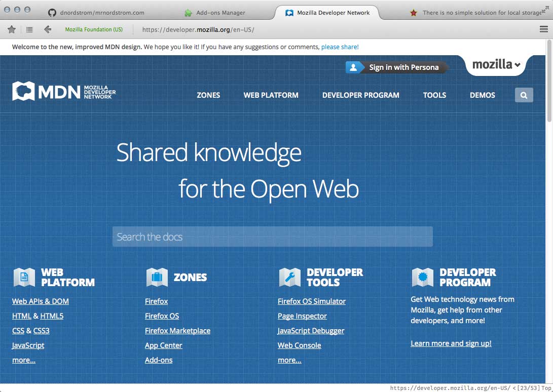Open the Web Console link
The image size is (553, 392).
coord(300,345)
